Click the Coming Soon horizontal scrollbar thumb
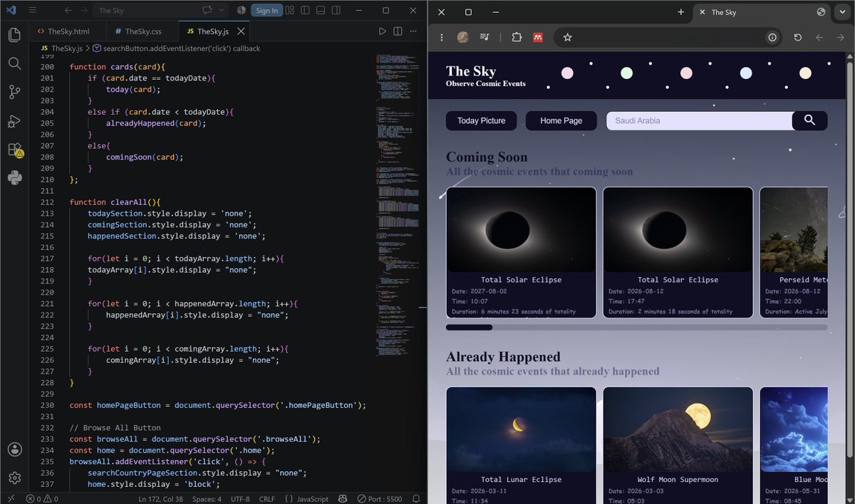The height and width of the screenshot is (504, 855). (x=469, y=327)
